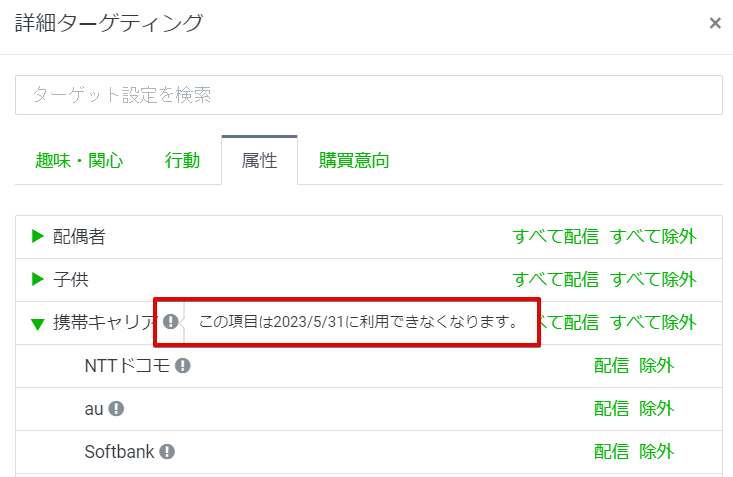Switch to the 行動 tab
This screenshot has width=733, height=477.
[182, 160]
